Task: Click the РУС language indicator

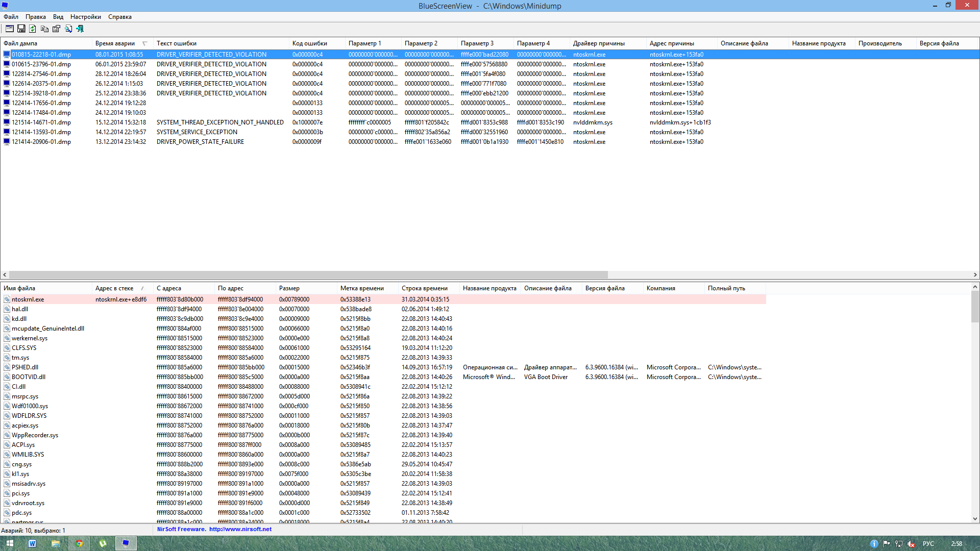Action: [928, 544]
